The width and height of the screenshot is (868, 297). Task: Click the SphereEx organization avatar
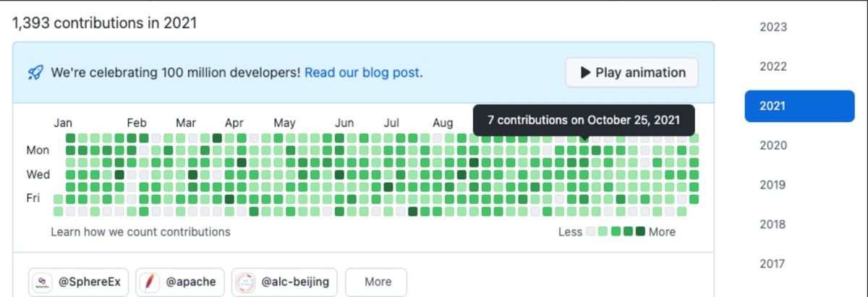tap(44, 282)
